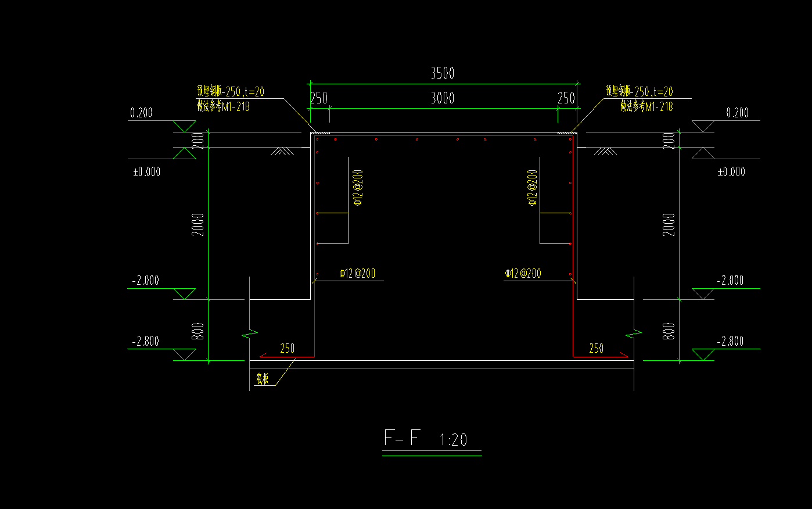Image resolution: width=812 pixels, height=509 pixels.
Task: Select the left vertical 800 dimension
Action: click(x=199, y=331)
